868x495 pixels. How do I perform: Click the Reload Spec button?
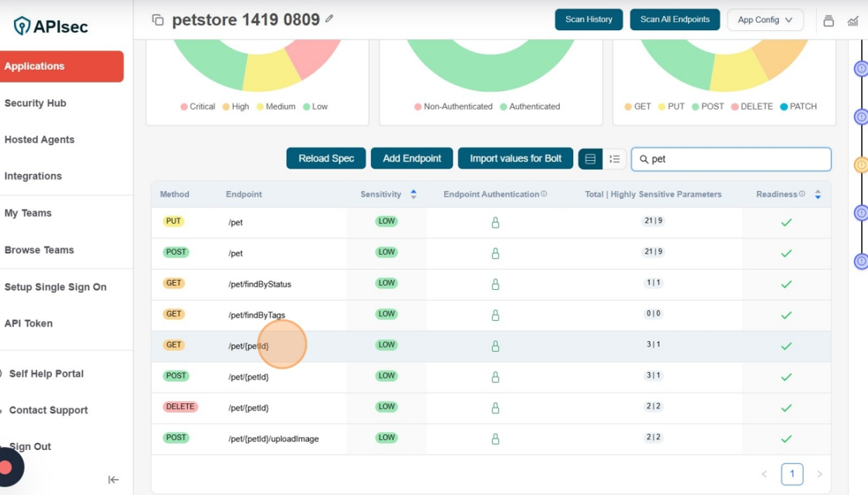click(325, 158)
